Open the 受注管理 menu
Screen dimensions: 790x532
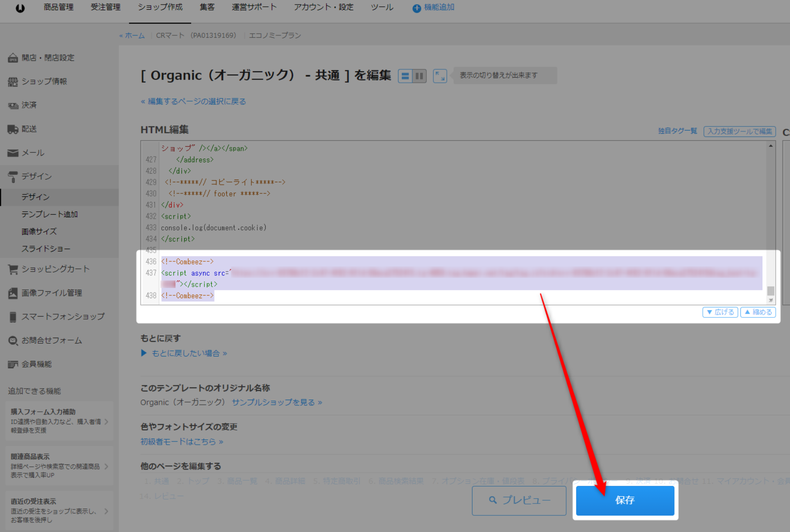point(105,7)
